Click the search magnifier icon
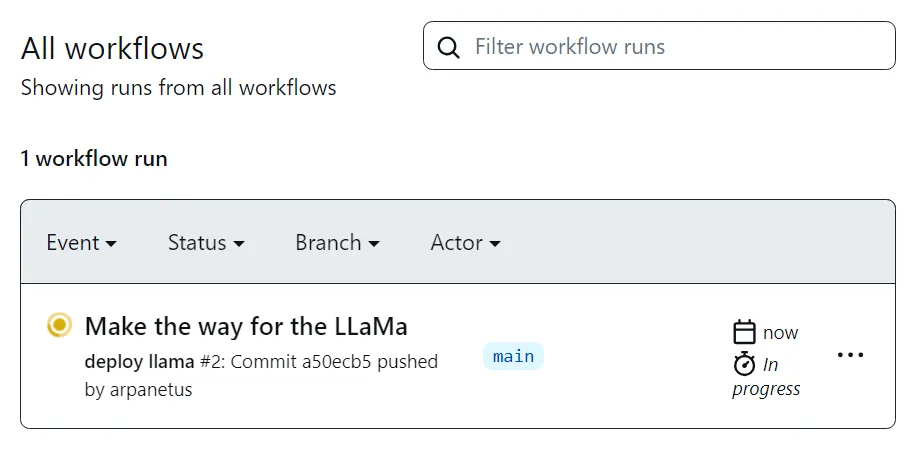The width and height of the screenshot is (916, 456). tap(448, 47)
